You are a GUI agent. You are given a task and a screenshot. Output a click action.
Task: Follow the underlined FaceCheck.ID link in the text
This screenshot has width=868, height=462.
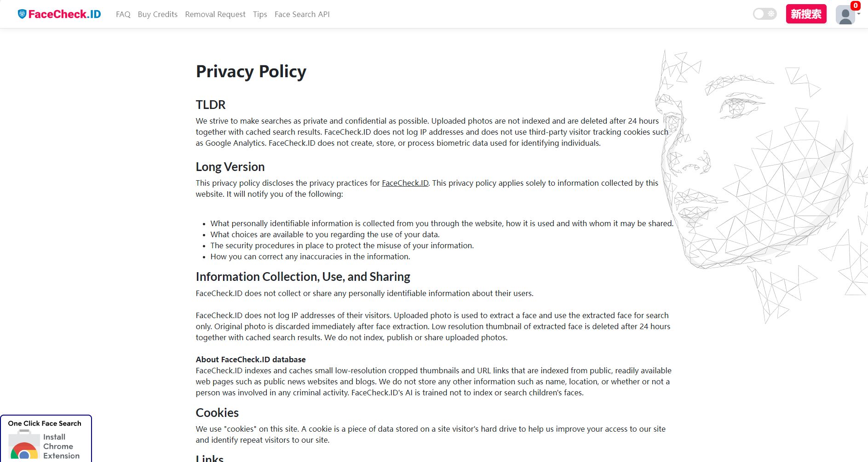pos(405,183)
